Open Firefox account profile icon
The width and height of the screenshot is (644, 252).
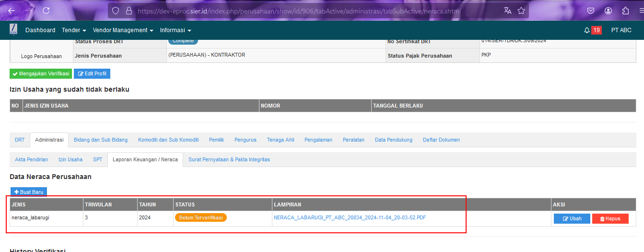(608, 10)
